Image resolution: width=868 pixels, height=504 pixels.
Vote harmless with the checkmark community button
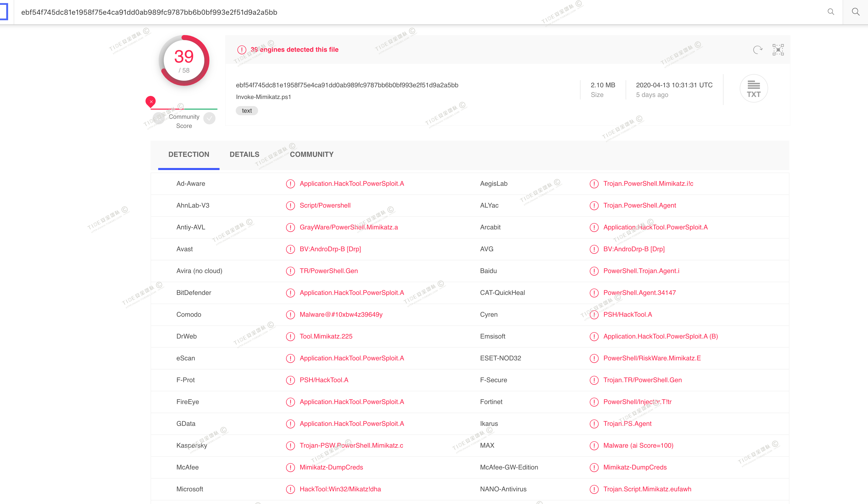coord(209,118)
